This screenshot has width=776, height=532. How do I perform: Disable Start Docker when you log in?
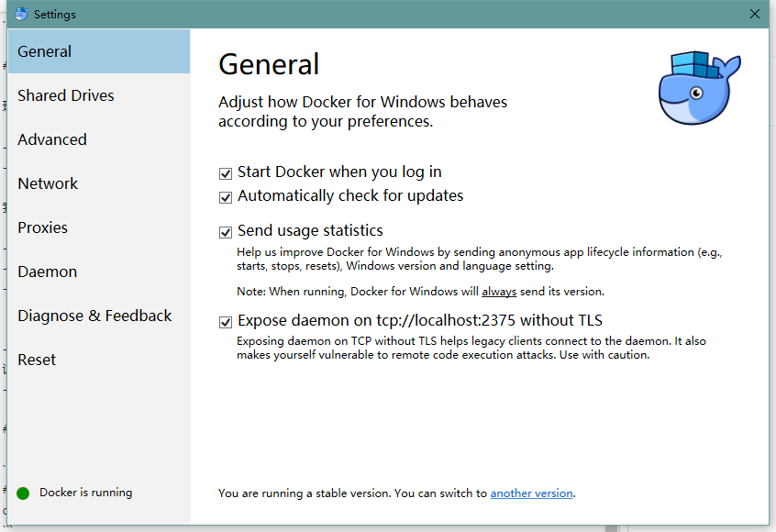(x=226, y=172)
